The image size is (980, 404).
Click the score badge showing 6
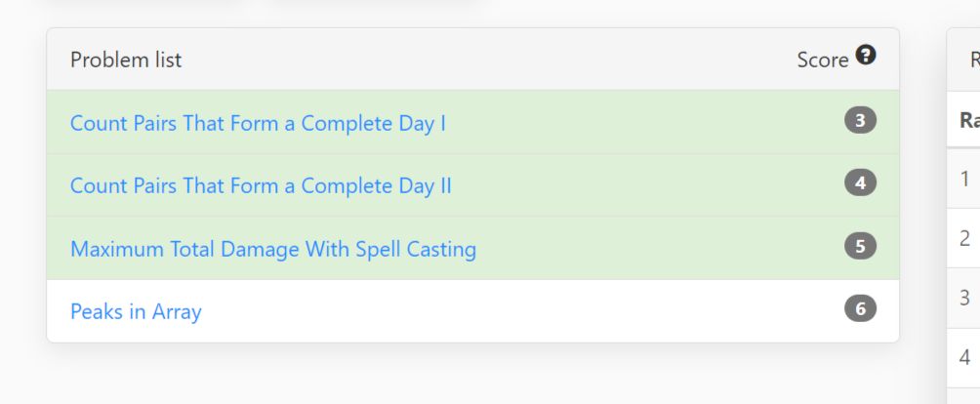[x=860, y=308]
